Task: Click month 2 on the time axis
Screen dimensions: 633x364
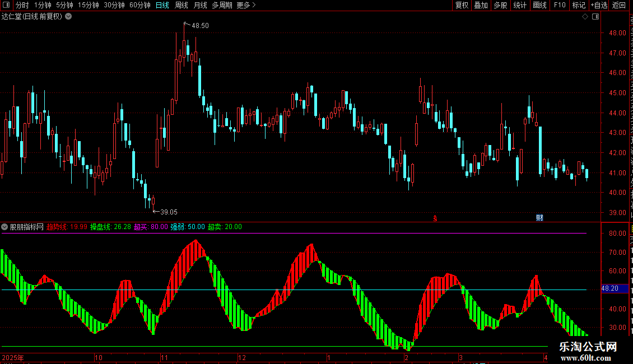Action: (407, 357)
